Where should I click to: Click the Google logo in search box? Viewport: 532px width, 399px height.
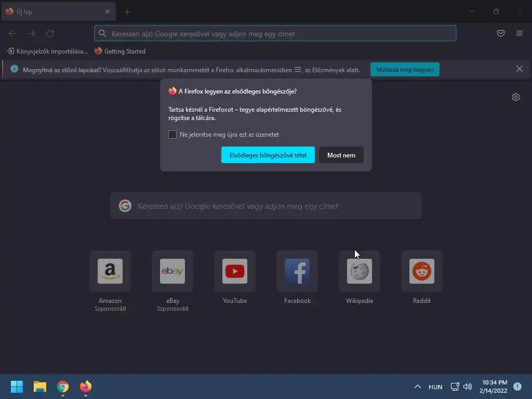pos(125,206)
